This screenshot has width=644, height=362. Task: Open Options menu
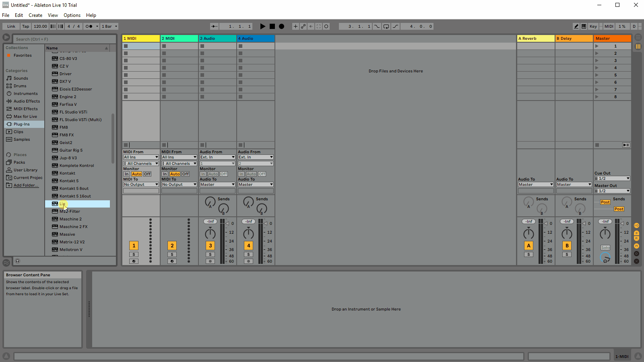point(72,15)
